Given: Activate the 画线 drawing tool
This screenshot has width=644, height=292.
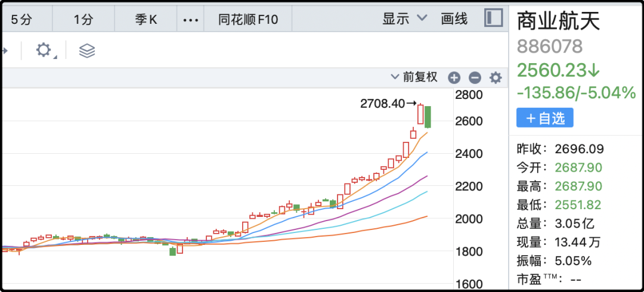Looking at the screenshot, I should pyautogui.click(x=454, y=18).
